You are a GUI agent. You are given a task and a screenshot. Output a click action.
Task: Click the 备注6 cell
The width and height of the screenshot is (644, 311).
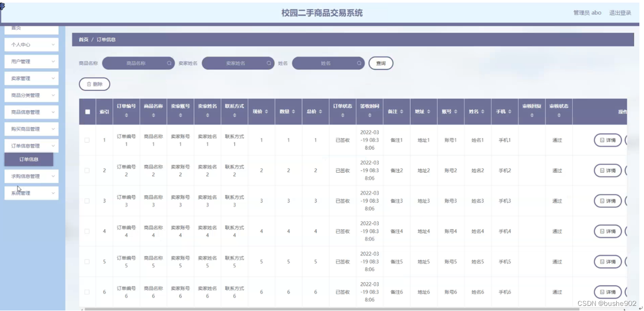tap(396, 292)
